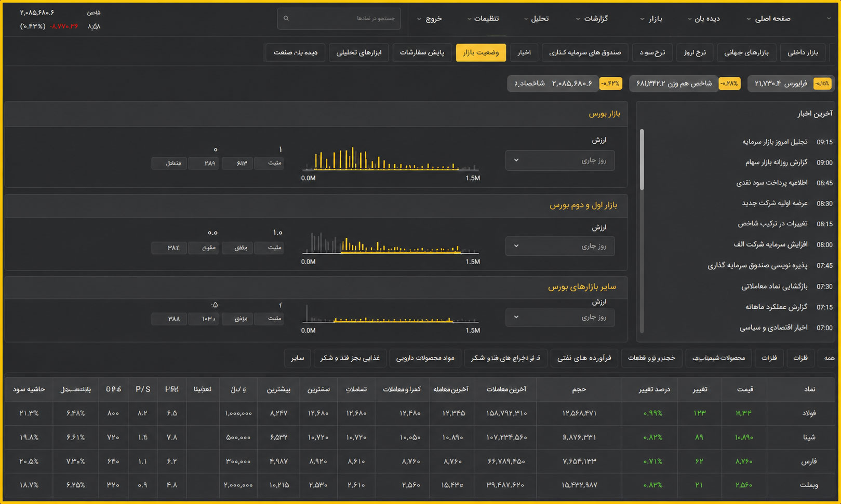841x504 pixels.
Task: Click the main index pill showing ۲,۰۸۵,۶۸۰.۶
Action: pos(565,84)
